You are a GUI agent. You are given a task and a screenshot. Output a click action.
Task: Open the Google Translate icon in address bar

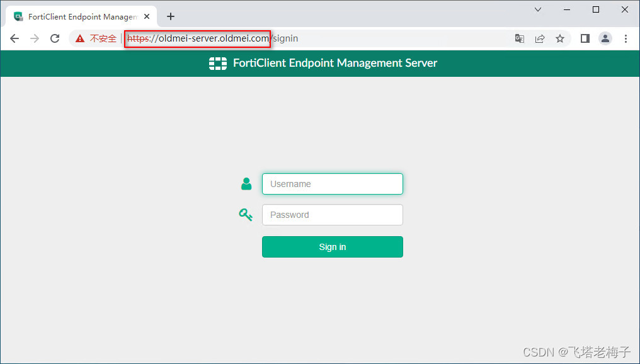pyautogui.click(x=520, y=38)
